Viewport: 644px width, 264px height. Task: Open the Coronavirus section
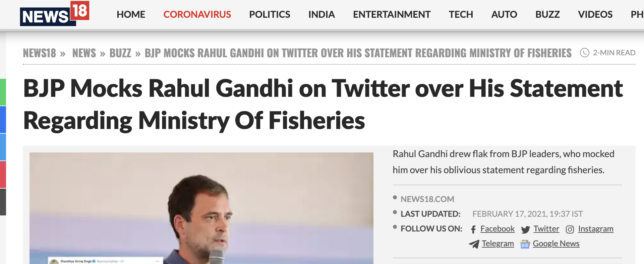[x=197, y=14]
